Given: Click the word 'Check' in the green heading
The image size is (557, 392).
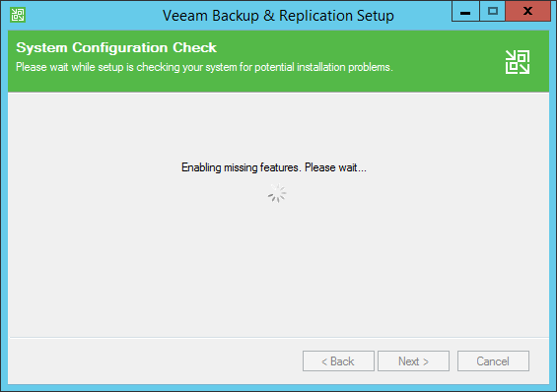Looking at the screenshot, I should pos(194,47).
